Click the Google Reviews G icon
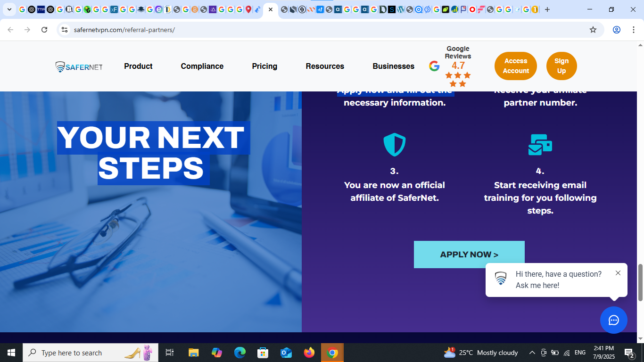The height and width of the screenshot is (362, 644). (434, 66)
